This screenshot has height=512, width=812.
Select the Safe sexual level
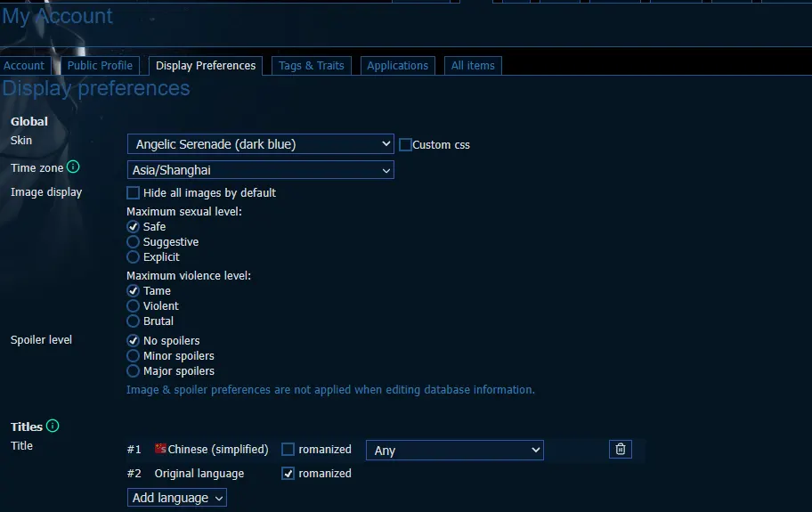pos(133,226)
